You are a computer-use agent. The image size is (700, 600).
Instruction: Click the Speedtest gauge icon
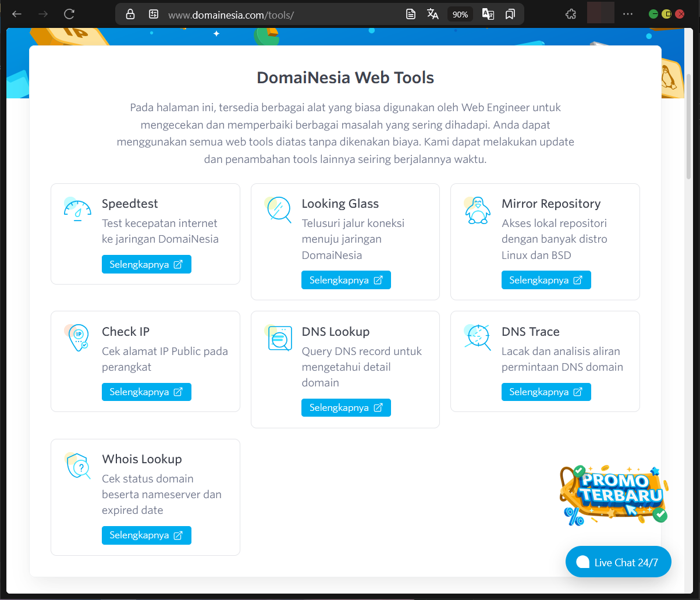coord(77,211)
